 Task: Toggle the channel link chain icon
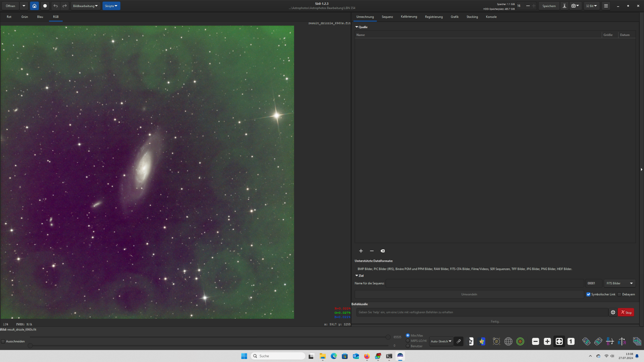(459, 341)
